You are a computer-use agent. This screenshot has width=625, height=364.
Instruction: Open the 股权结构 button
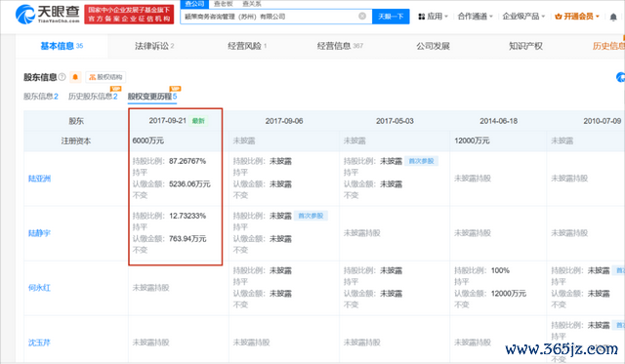[x=105, y=77]
